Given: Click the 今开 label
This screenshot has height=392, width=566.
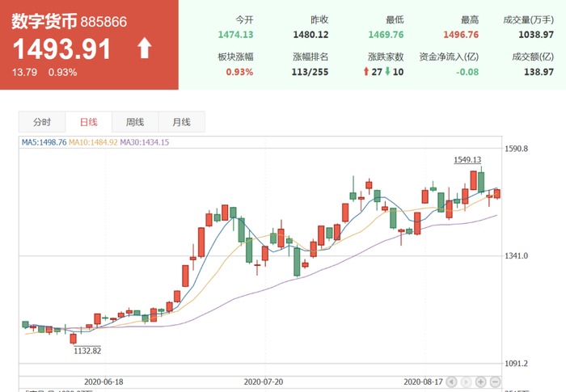Looking at the screenshot, I should [x=244, y=20].
